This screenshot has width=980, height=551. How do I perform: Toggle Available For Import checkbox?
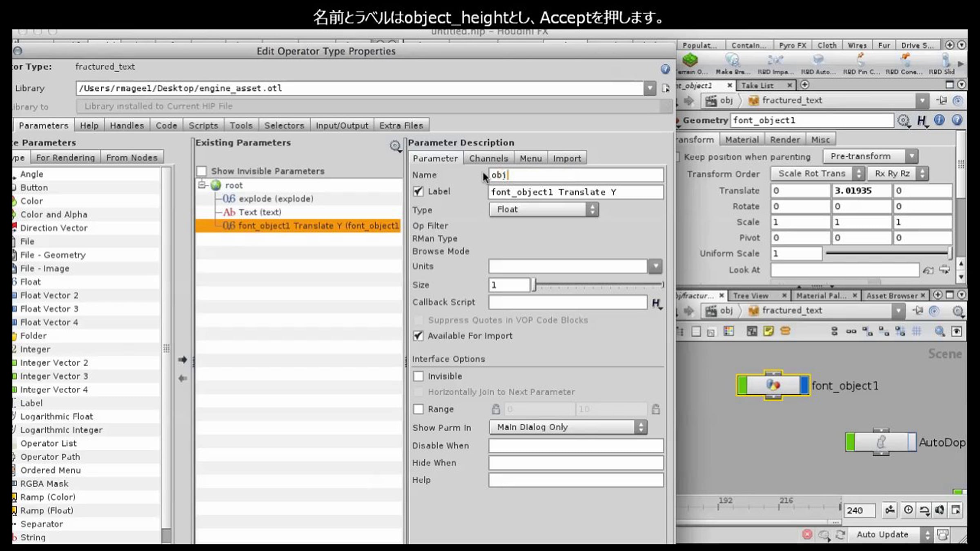pyautogui.click(x=418, y=336)
